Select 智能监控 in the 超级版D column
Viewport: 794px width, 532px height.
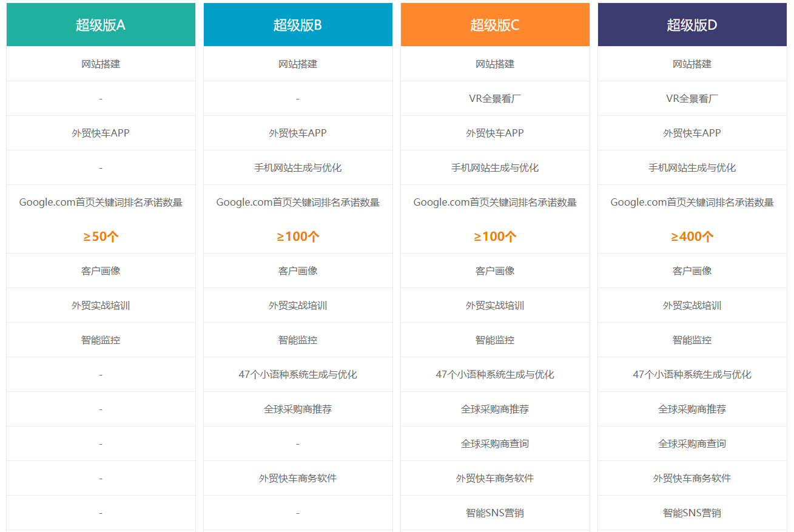click(x=692, y=340)
